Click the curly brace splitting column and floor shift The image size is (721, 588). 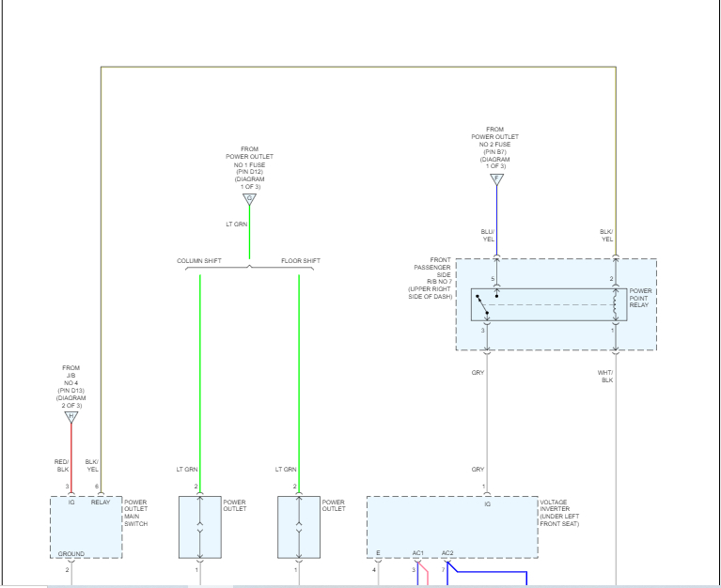[249, 268]
